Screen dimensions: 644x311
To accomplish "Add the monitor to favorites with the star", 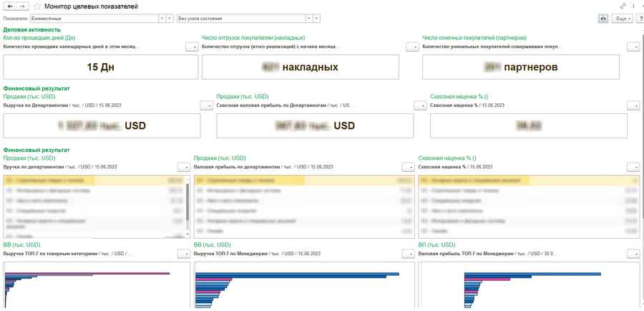I will pos(37,6).
